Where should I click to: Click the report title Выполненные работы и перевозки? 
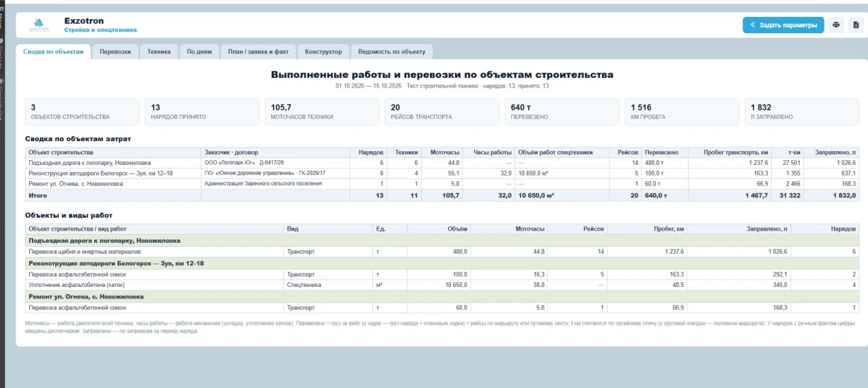click(442, 75)
